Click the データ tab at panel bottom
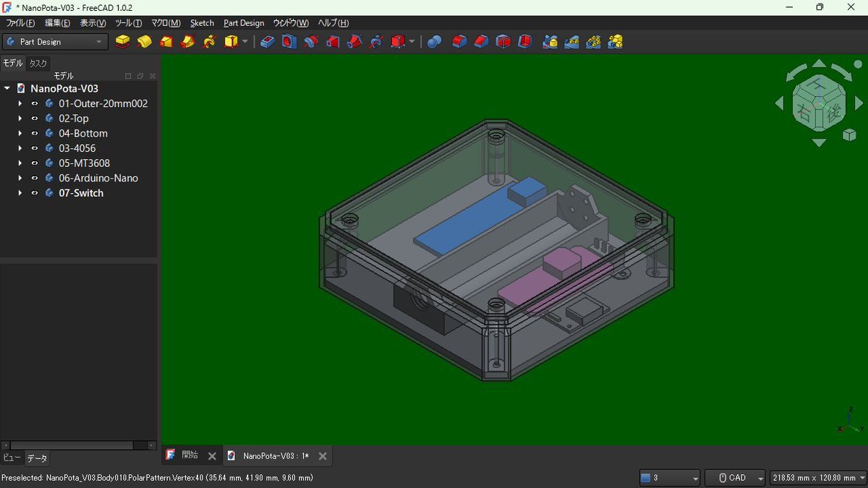This screenshot has height=488, width=868. [37, 458]
